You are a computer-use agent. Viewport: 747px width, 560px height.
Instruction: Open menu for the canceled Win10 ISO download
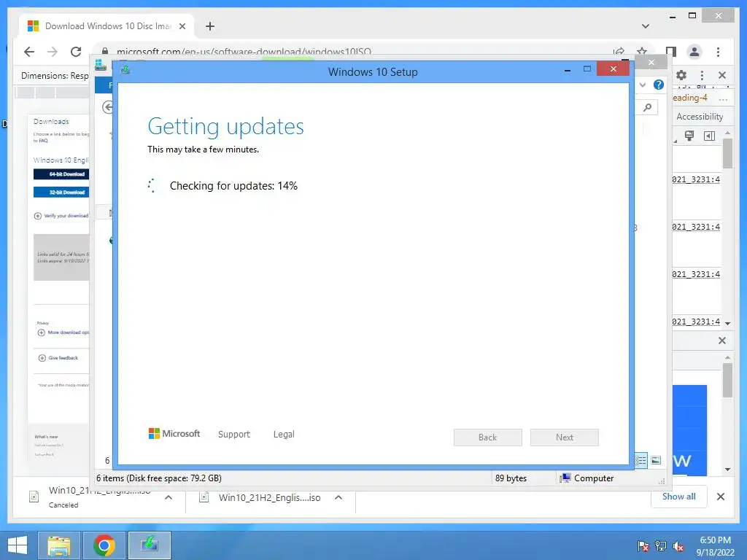point(169,497)
